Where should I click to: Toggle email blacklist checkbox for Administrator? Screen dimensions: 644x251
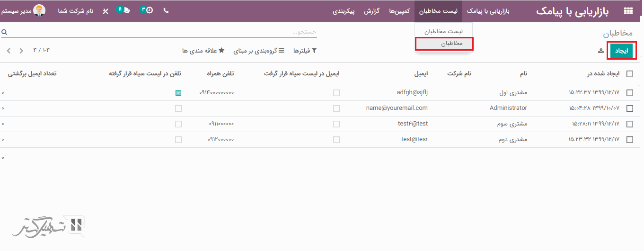pos(336,108)
